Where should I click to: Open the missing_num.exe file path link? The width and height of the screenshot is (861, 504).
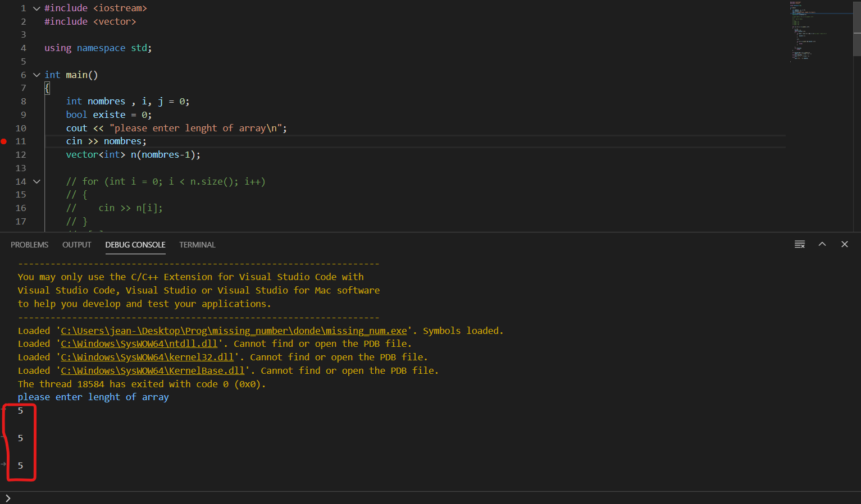[x=234, y=331]
